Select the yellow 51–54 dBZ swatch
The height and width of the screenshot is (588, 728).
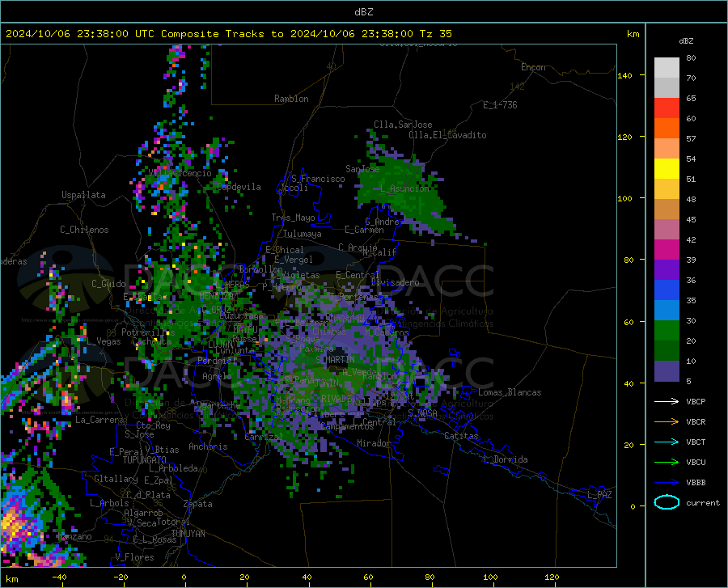pos(667,169)
